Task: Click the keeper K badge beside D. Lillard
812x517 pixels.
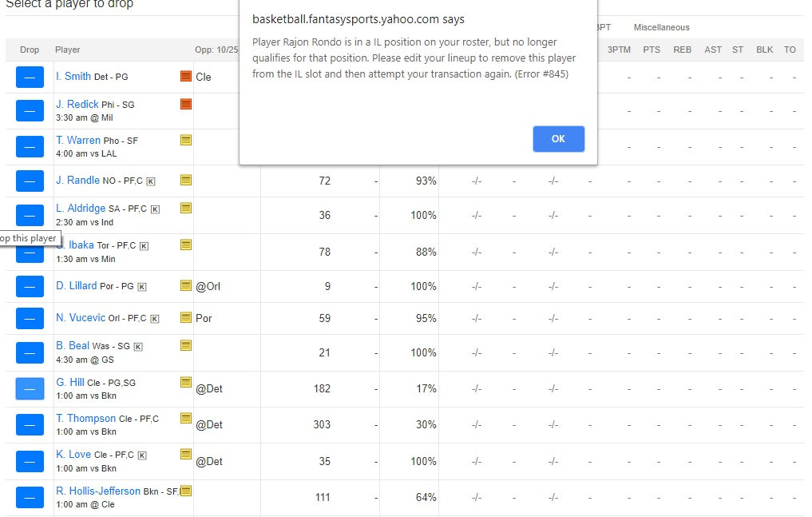Action: click(x=142, y=287)
